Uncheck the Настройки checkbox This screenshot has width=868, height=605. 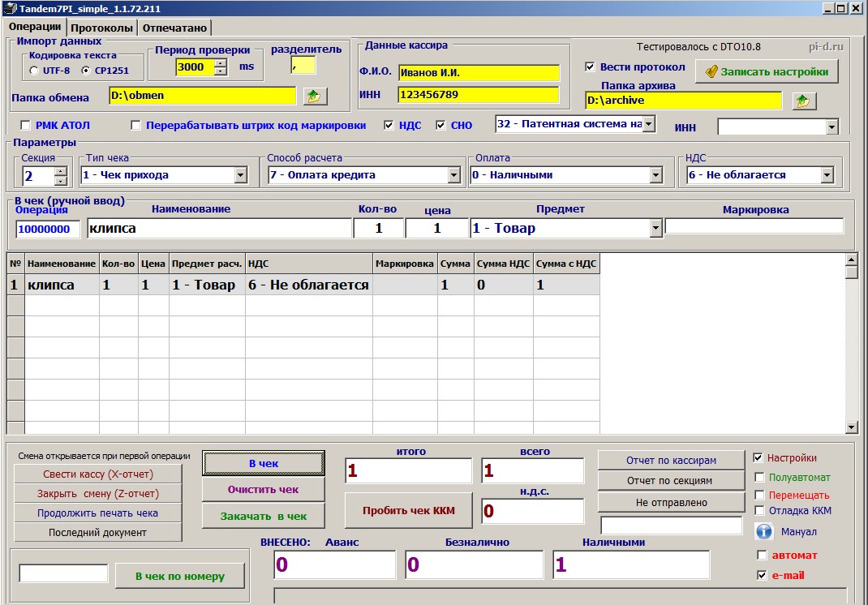click(758, 457)
